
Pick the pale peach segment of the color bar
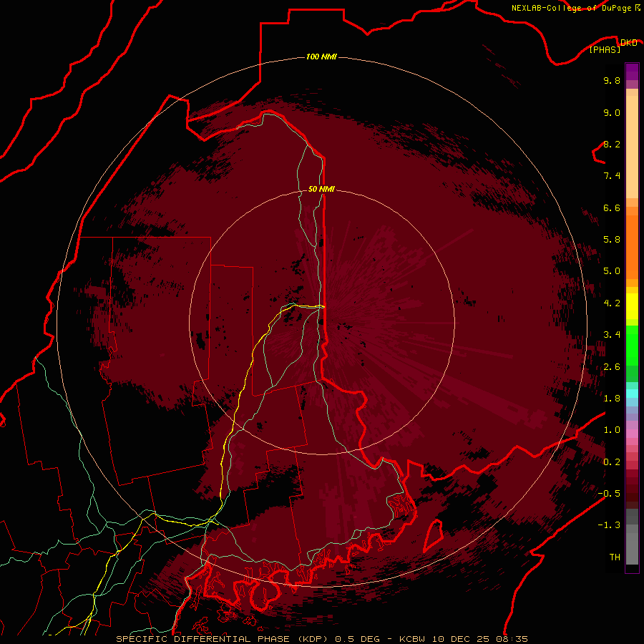[632, 147]
